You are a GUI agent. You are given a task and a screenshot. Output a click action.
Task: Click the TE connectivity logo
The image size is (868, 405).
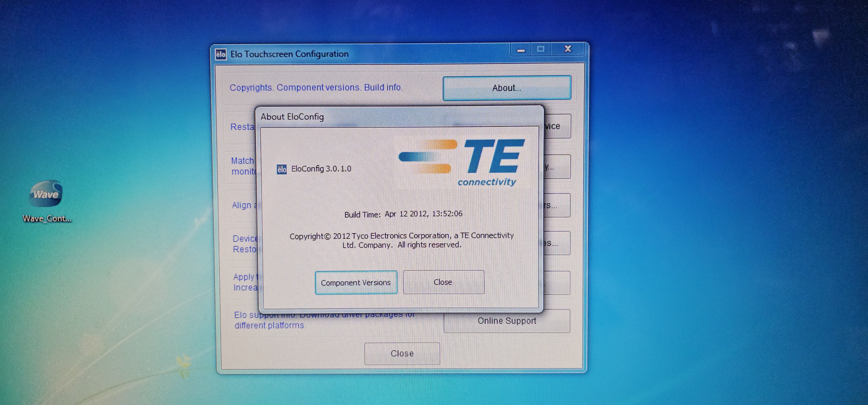click(462, 162)
